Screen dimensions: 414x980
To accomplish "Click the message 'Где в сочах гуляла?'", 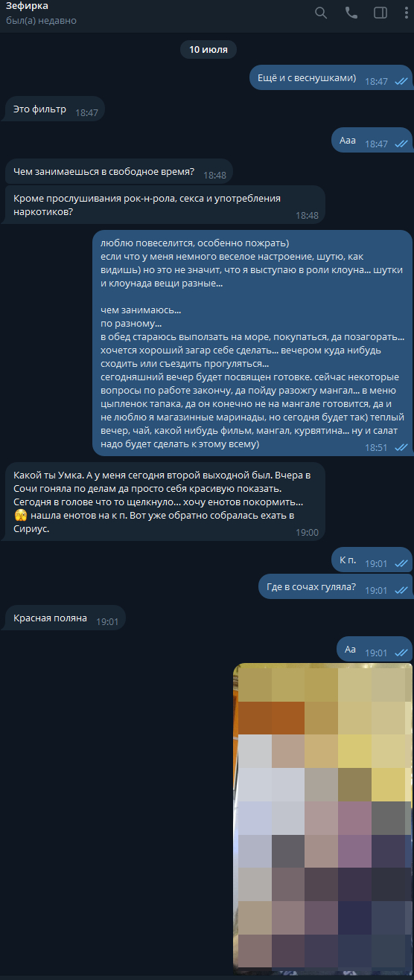I will coord(335,588).
